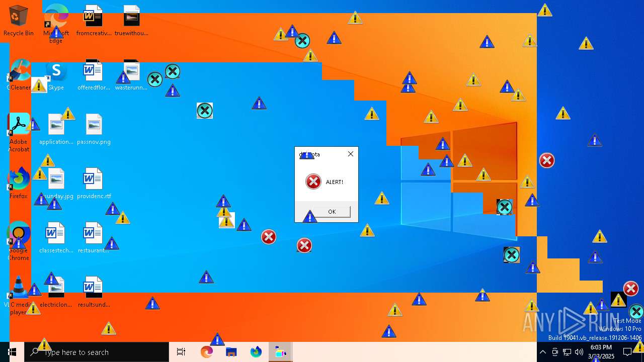Open File Explorer from the taskbar
This screenshot has height=362, width=644.
[x=231, y=352]
